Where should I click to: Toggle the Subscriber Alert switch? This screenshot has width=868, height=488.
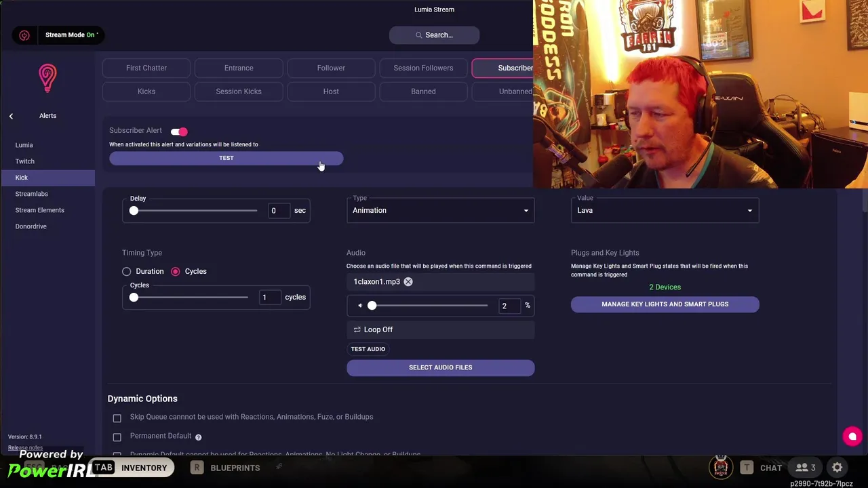tap(179, 131)
